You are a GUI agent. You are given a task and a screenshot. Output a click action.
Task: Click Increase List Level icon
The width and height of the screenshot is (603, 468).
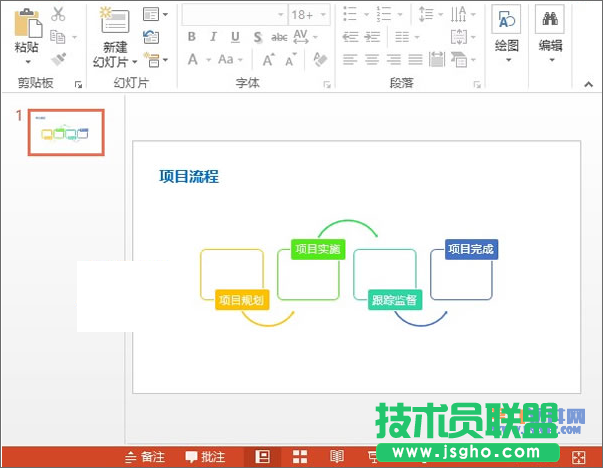pyautogui.click(x=372, y=37)
